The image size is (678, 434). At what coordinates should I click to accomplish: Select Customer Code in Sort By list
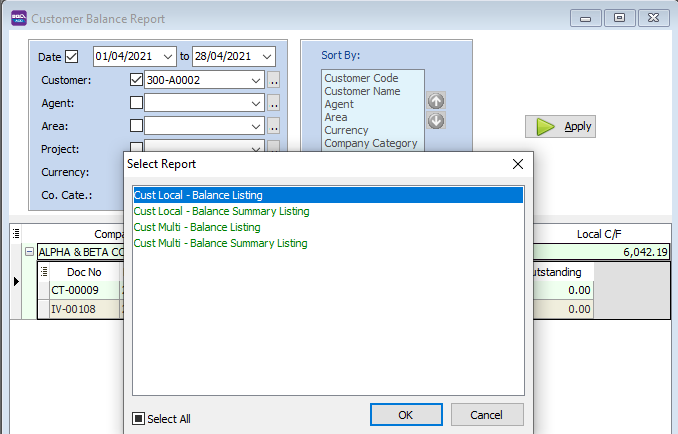tap(361, 78)
